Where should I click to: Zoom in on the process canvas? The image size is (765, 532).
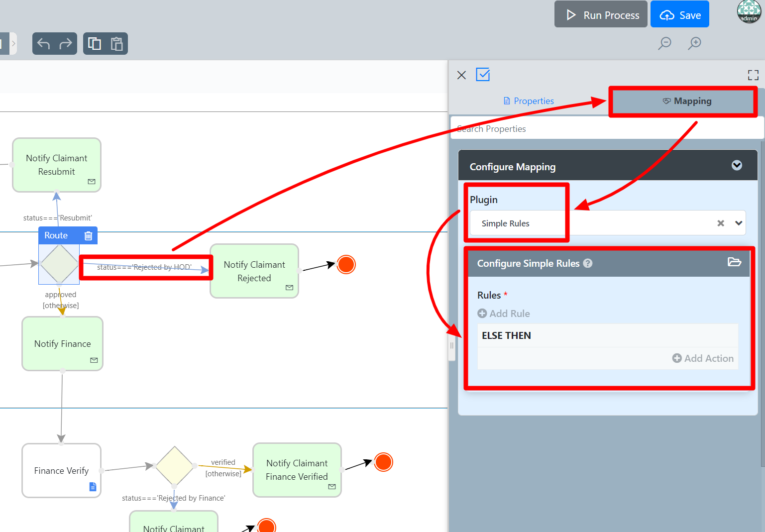[x=694, y=44]
